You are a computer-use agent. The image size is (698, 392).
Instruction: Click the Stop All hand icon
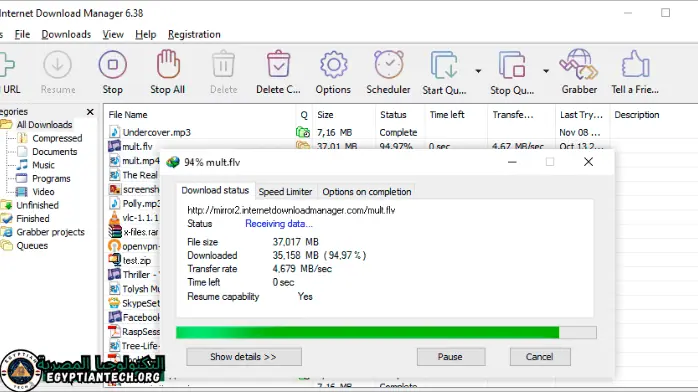click(x=168, y=64)
